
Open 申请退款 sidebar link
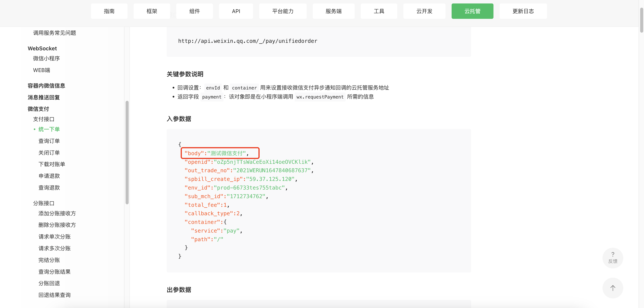pos(49,176)
